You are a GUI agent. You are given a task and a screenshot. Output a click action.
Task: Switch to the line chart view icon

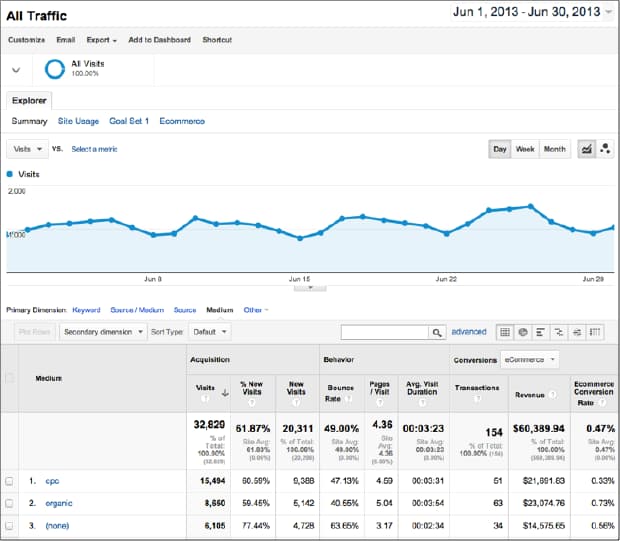pyautogui.click(x=587, y=149)
